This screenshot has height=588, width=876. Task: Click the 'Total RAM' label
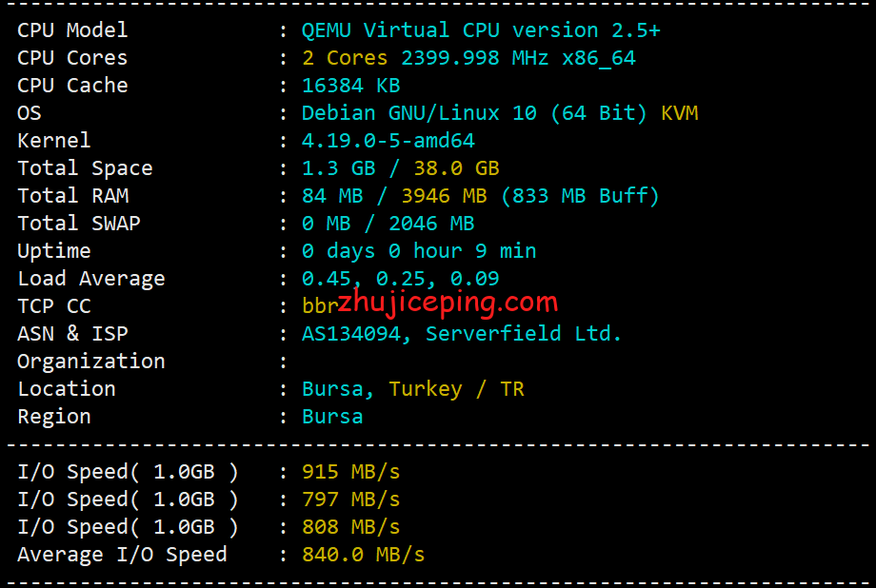coord(73,195)
